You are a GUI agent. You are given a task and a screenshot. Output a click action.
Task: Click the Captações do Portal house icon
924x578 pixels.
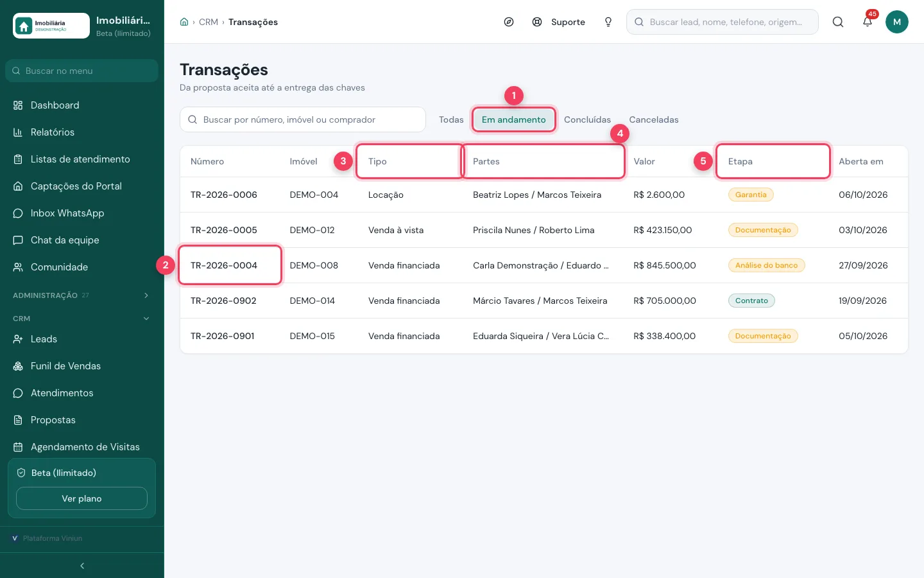point(18,186)
